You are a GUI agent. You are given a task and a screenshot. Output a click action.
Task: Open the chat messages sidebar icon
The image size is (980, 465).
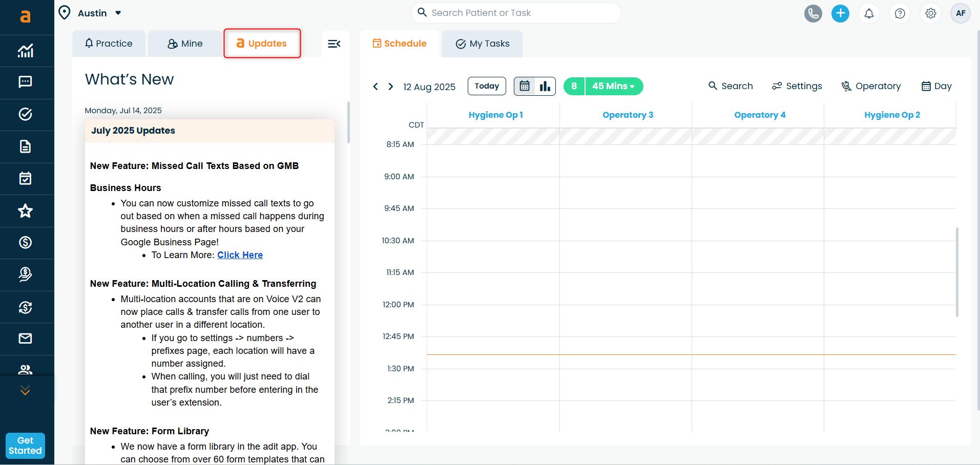pyautogui.click(x=25, y=82)
